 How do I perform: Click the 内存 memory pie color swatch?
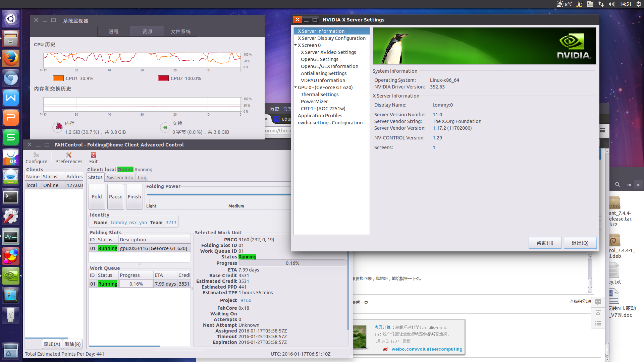(x=58, y=127)
